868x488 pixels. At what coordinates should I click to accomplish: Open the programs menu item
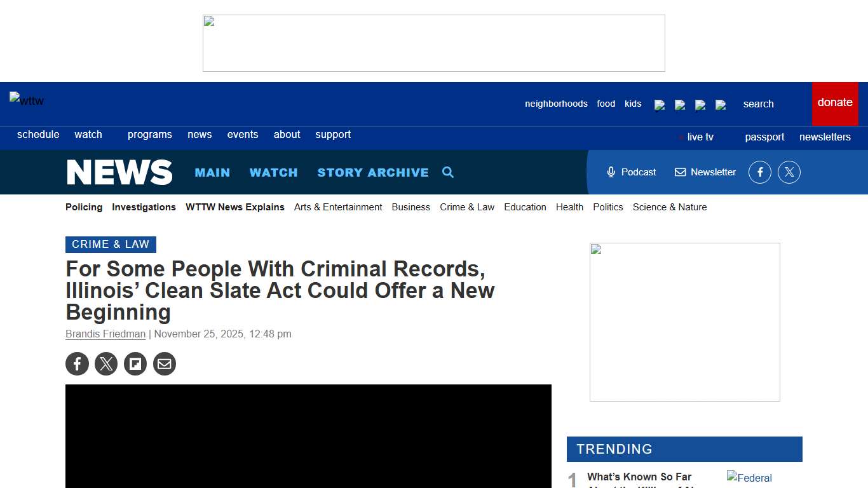tap(150, 134)
